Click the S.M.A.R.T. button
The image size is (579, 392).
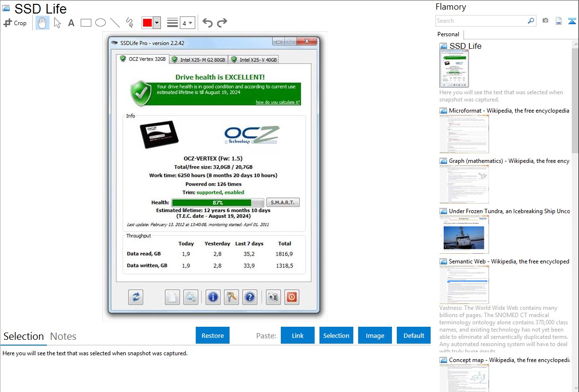pos(283,203)
